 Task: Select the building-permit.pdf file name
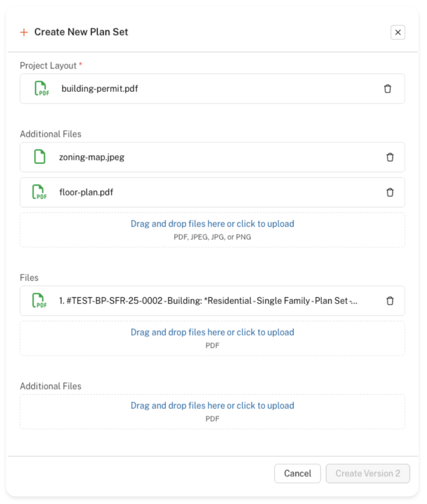(100, 89)
